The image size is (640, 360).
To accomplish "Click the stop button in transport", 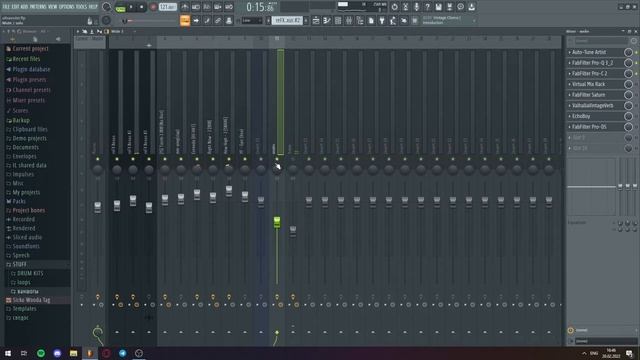I will 142,7.
